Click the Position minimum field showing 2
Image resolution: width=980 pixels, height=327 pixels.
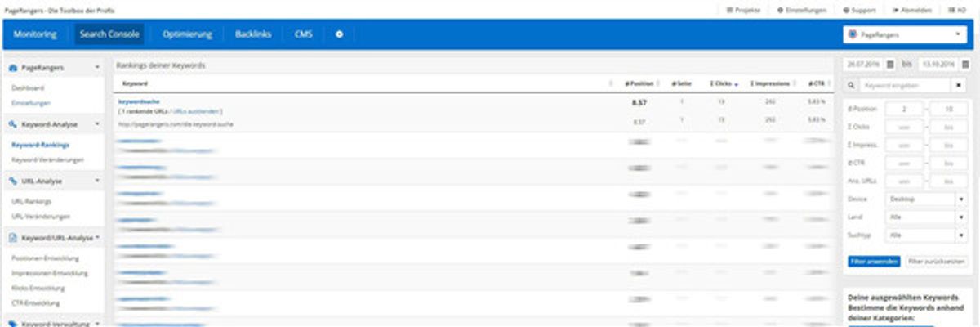tap(904, 108)
